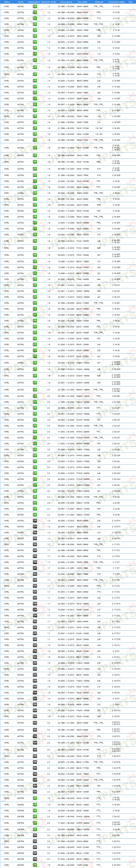This screenshot has height=868, width=136.
Task: Click the 11.1999 -> 09.2002 date cell
Action: pos(66,402)
